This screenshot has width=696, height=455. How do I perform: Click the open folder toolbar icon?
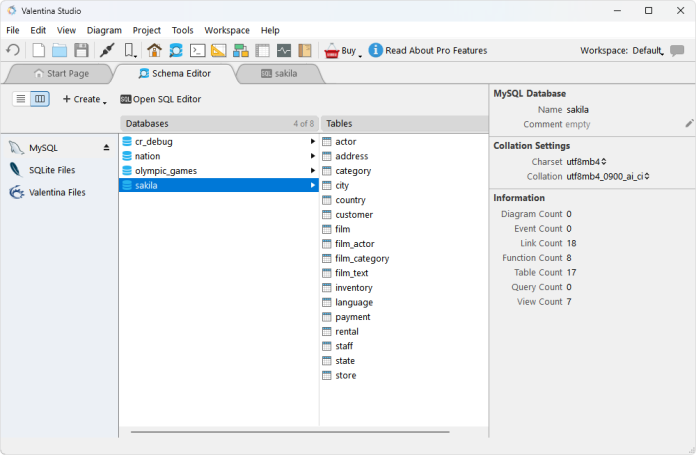coord(60,50)
